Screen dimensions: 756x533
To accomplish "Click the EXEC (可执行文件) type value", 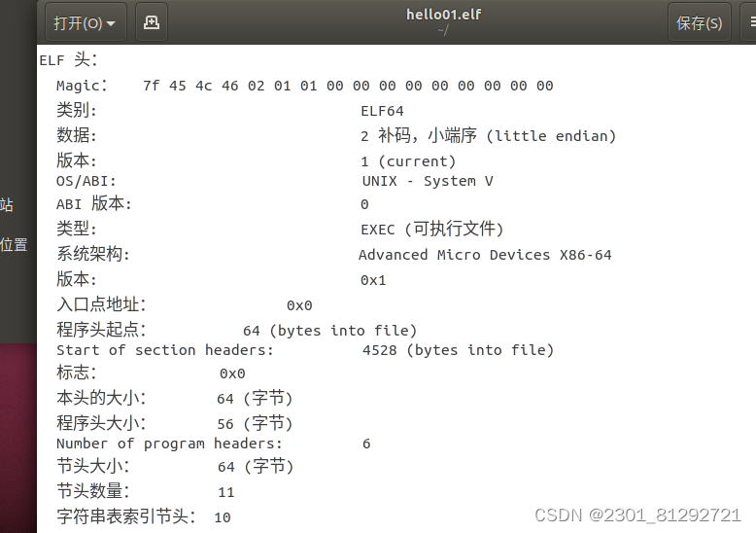I will click(432, 229).
